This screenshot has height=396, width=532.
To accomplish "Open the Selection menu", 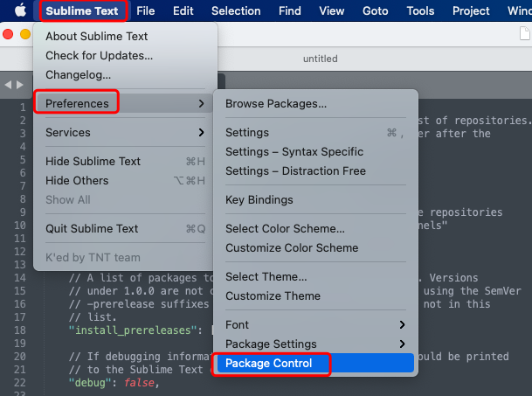I will point(236,10).
